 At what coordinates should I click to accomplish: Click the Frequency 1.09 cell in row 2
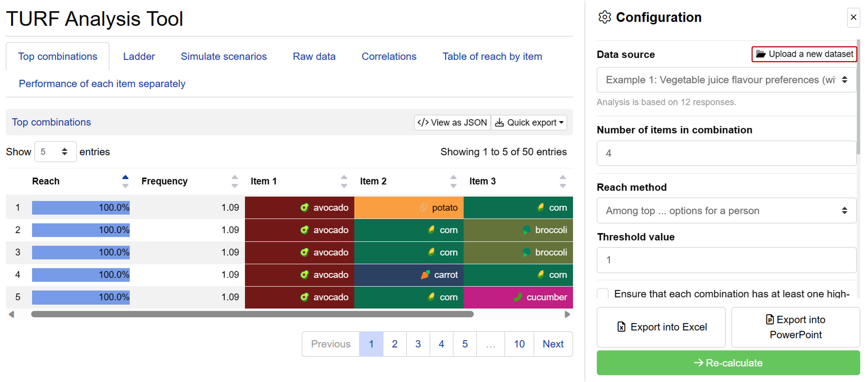[190, 230]
